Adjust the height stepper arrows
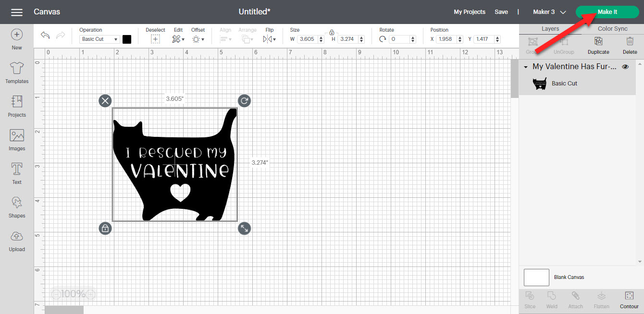 click(x=361, y=39)
